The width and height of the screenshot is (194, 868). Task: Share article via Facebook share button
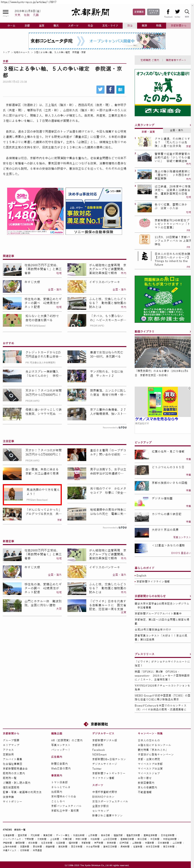[110, 89]
